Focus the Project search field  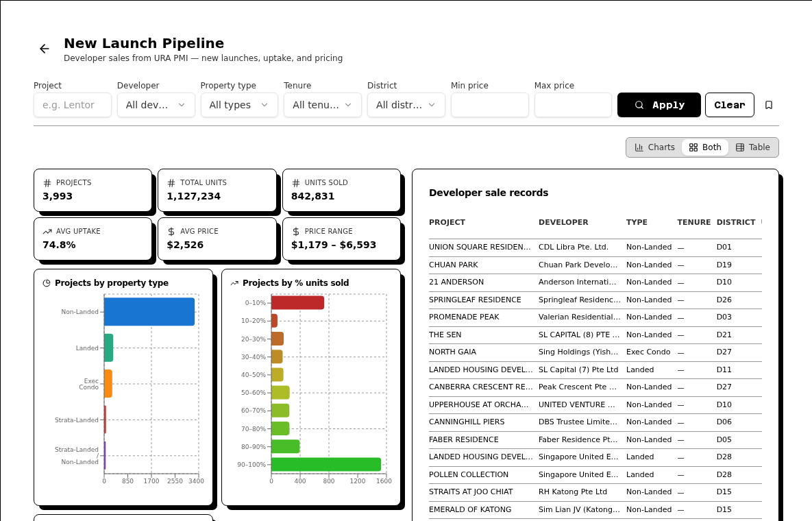pyautogui.click(x=73, y=105)
